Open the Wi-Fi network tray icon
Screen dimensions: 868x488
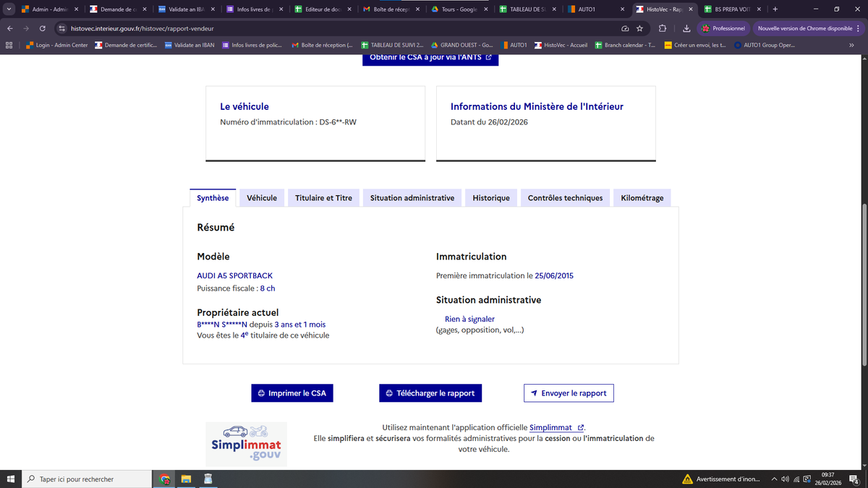(796, 479)
